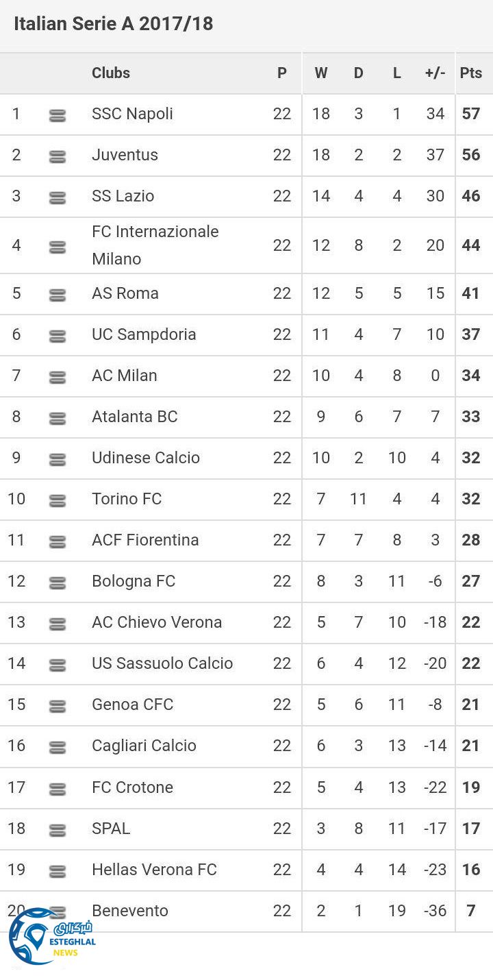The height and width of the screenshot is (980, 493).
Task: Open the Benevento club link
Action: coord(130,911)
